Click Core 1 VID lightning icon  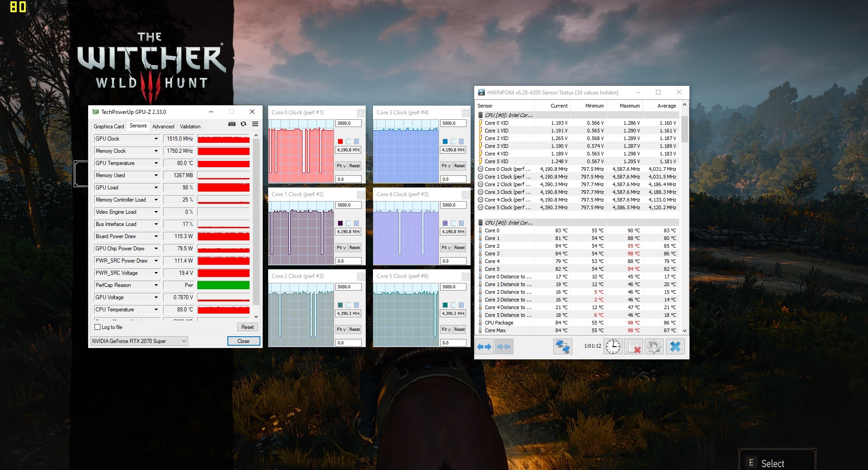click(x=481, y=131)
